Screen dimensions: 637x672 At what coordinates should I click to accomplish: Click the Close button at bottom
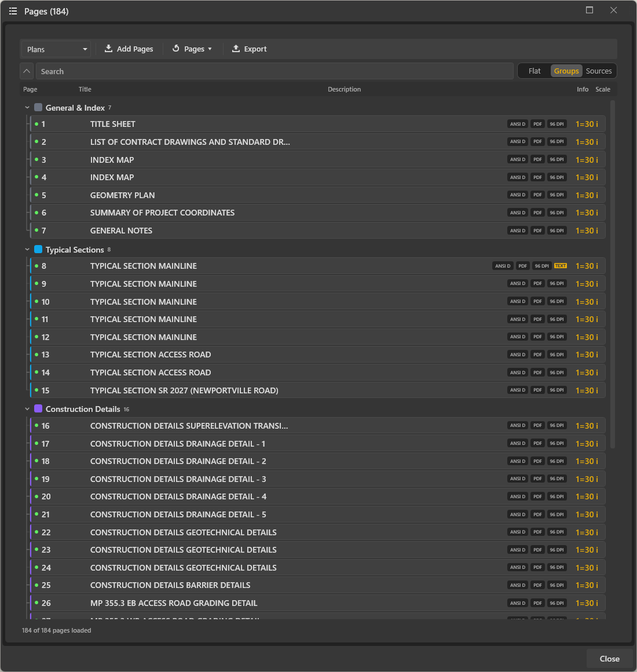coord(609,659)
